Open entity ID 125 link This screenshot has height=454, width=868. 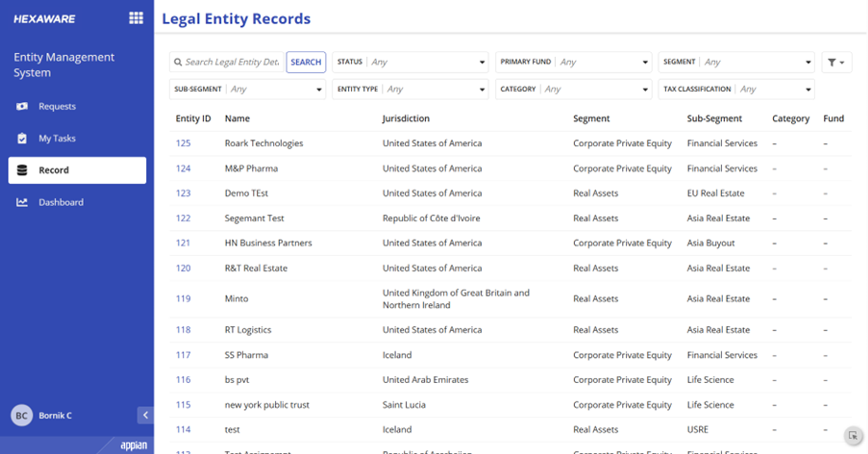(183, 143)
